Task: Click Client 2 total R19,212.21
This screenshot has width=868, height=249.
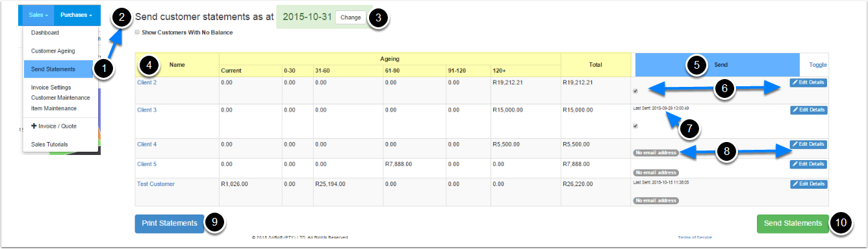Action: point(578,82)
